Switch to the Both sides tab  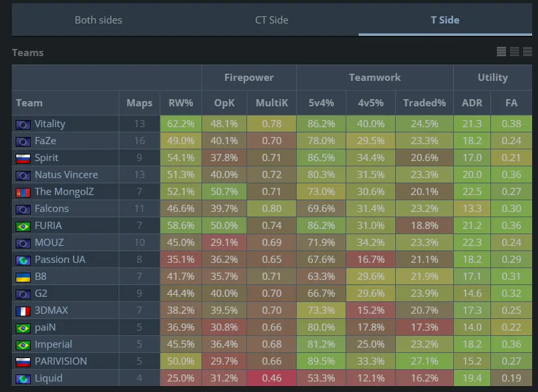pyautogui.click(x=98, y=20)
